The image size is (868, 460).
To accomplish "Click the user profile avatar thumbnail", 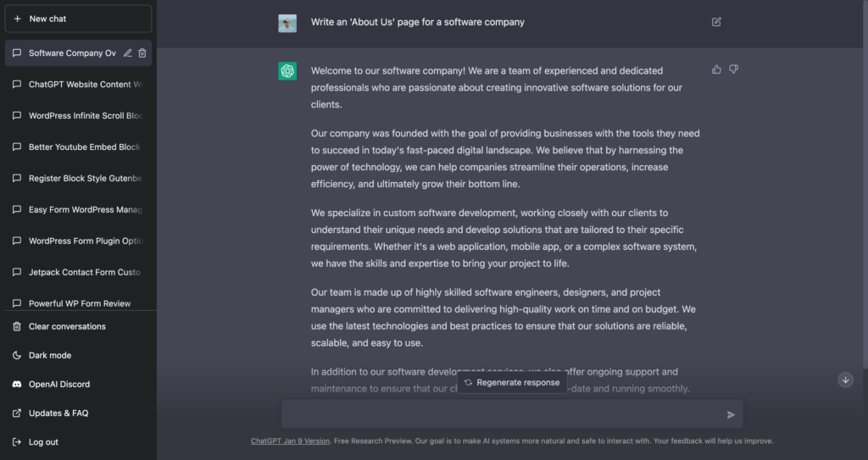I will click(287, 23).
